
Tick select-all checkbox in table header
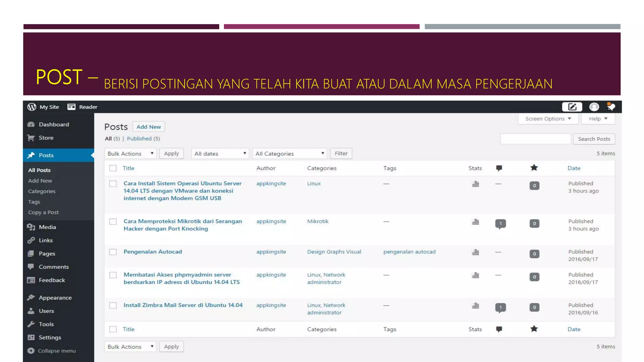tap(113, 168)
